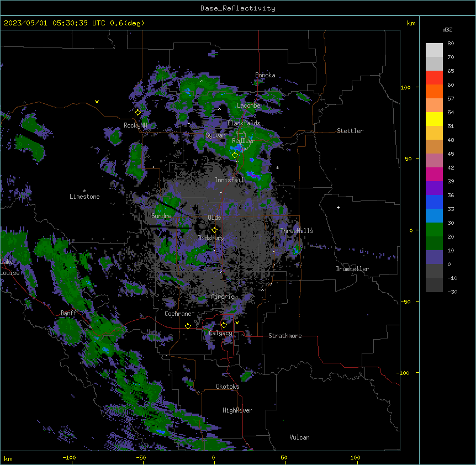The width and height of the screenshot is (476, 465).
Task: Click the Base_Reflectivity title
Action: [238, 8]
